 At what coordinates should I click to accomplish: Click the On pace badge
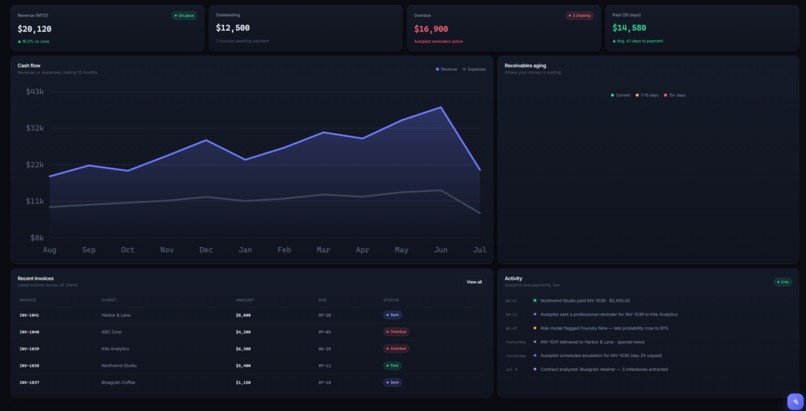(184, 15)
